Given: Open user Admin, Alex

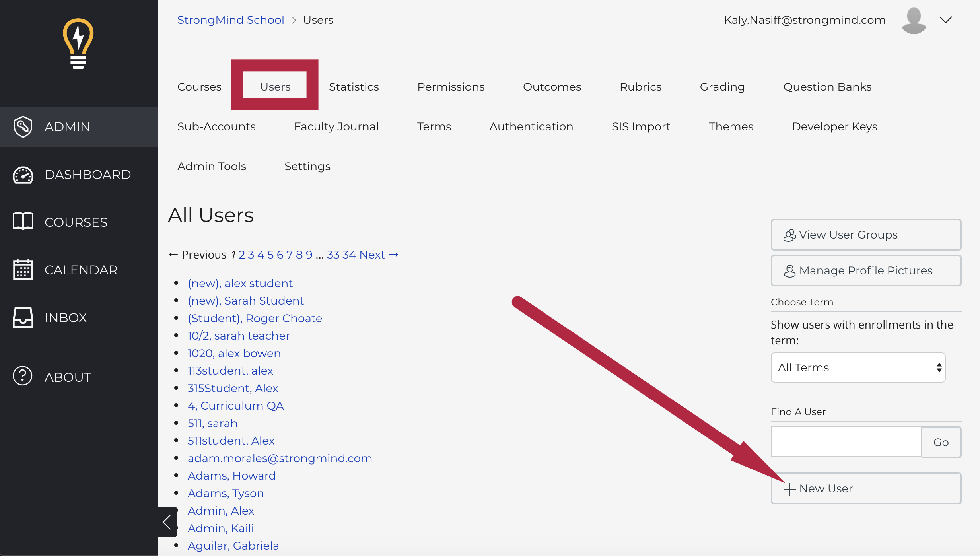Looking at the screenshot, I should [x=221, y=511].
